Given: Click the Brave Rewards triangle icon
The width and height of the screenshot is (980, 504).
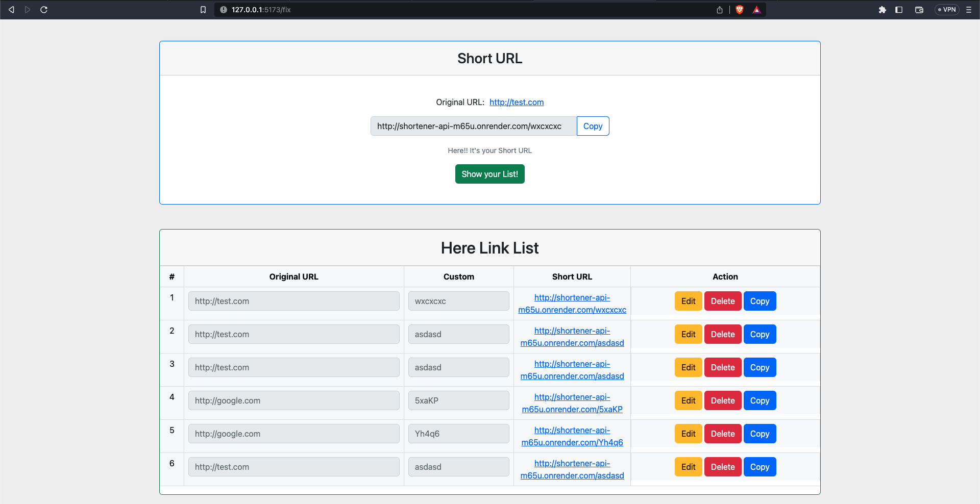Looking at the screenshot, I should pos(756,9).
